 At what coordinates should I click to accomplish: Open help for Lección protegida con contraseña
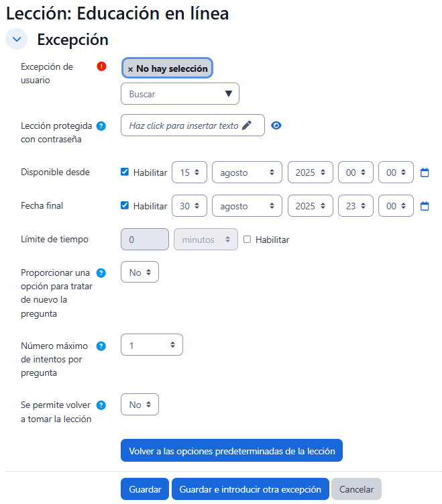pyautogui.click(x=101, y=125)
